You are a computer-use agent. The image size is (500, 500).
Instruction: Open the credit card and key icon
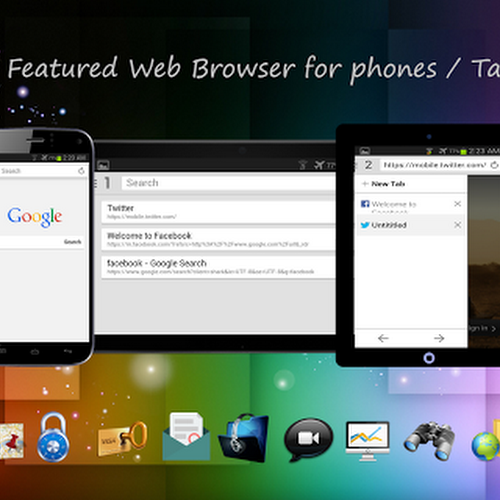(123, 440)
